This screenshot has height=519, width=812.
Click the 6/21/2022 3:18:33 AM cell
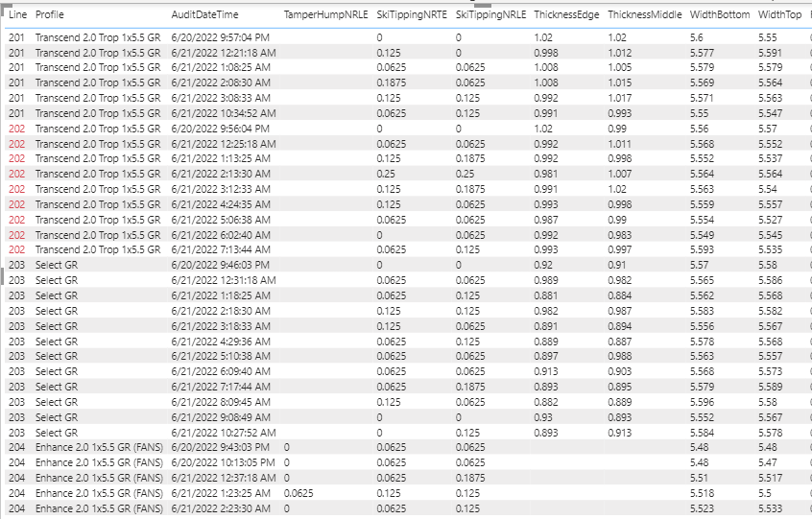pos(221,326)
